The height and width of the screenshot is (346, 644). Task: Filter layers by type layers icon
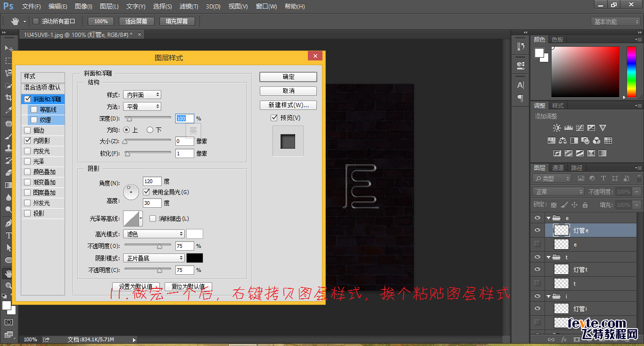click(603, 178)
